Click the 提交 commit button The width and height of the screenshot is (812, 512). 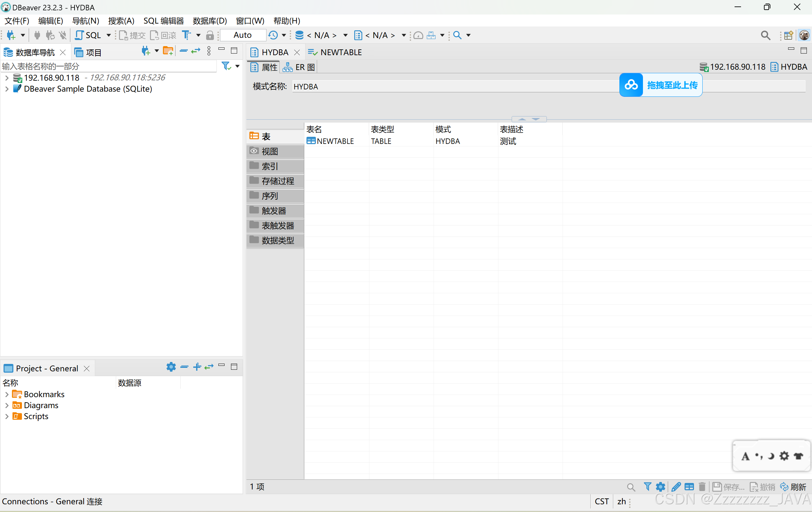132,35
